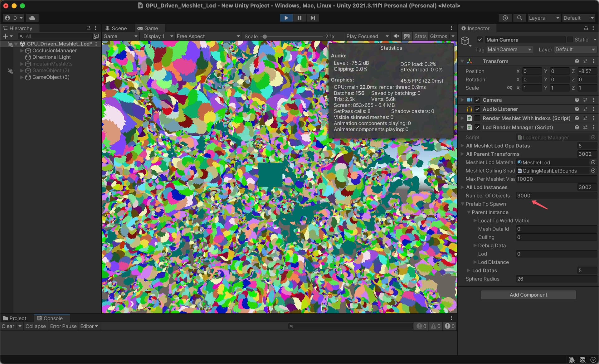Open the undo history icon
This screenshot has width=599, height=364.
tap(505, 18)
